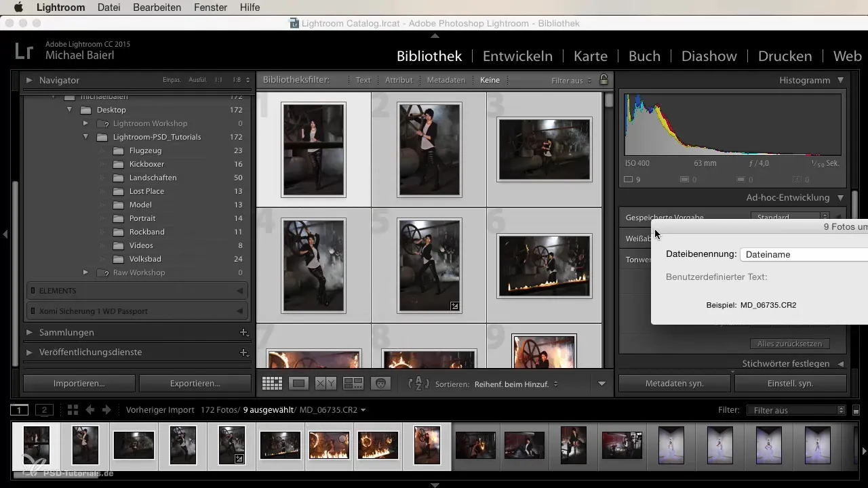Switch to Buch module

pos(644,56)
